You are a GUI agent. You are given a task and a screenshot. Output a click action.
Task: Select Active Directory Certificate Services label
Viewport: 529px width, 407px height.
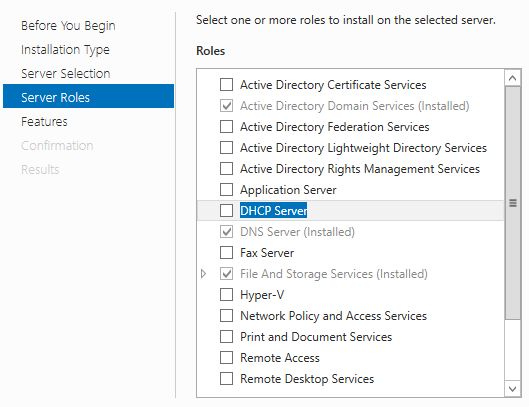click(333, 85)
